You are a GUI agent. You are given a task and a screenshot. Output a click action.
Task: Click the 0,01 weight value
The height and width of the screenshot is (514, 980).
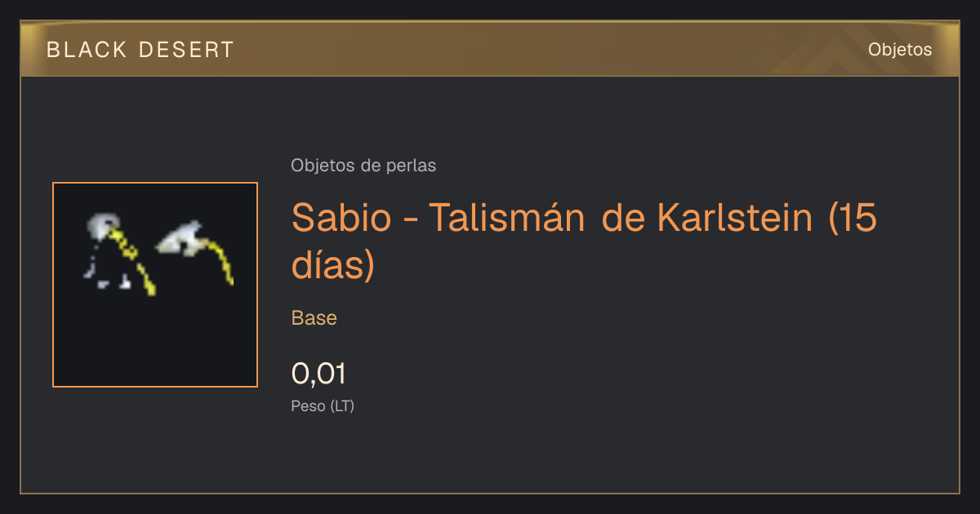(319, 374)
